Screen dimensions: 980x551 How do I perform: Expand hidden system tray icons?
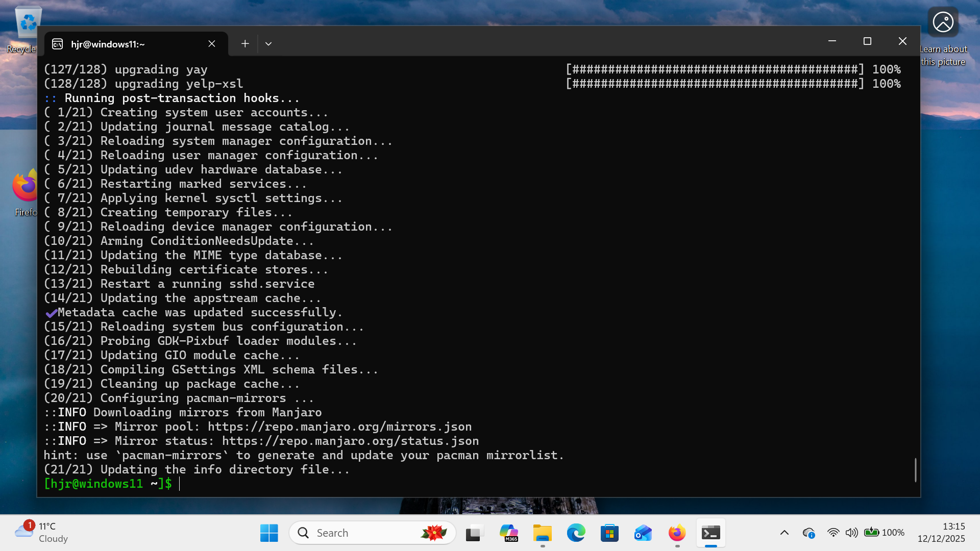pos(785,532)
